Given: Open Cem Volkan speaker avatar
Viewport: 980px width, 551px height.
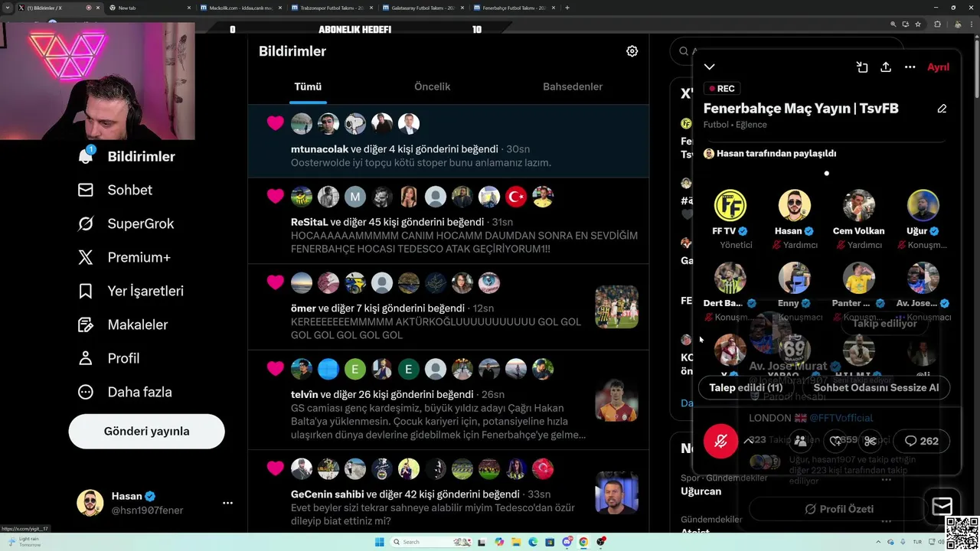Looking at the screenshot, I should coord(859,206).
